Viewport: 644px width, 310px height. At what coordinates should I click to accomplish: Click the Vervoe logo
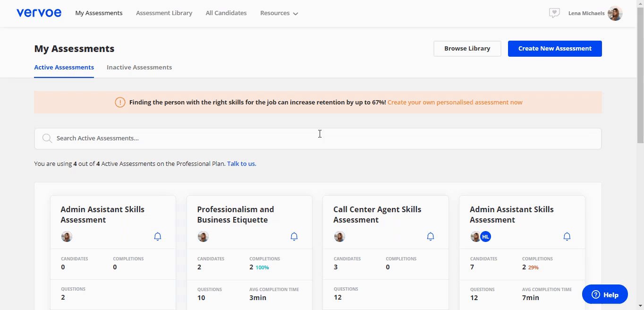click(x=39, y=13)
